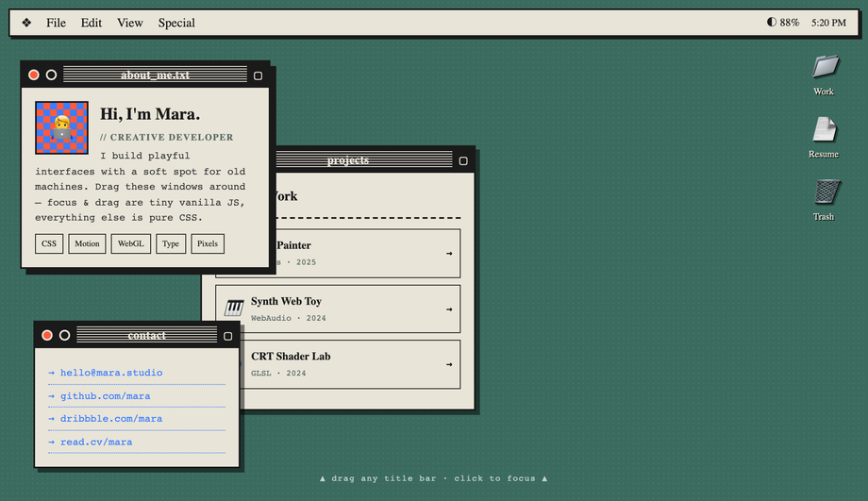The width and height of the screenshot is (868, 501).
Task: Click the '// CREATIVE DEVELOPER' subtitle
Action: [x=167, y=138]
